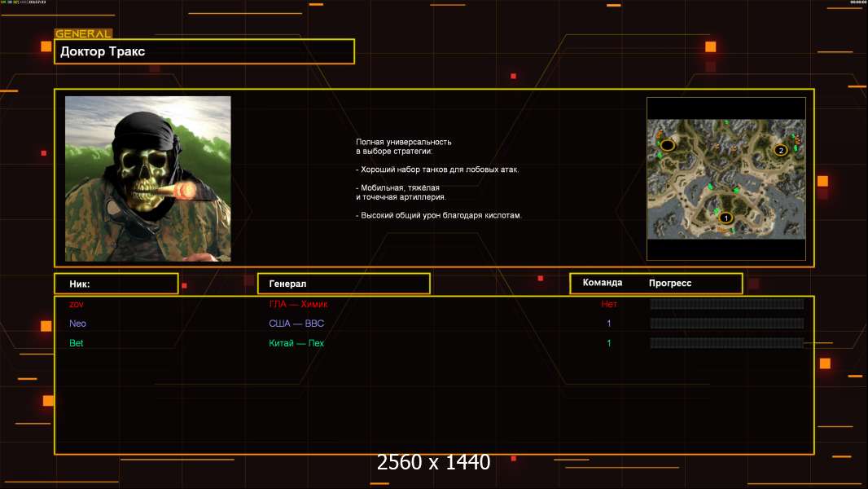Click Bet's loading progress bar

[726, 343]
